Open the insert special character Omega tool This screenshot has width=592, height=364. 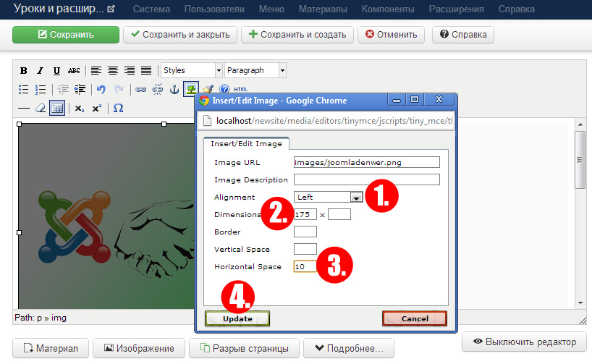[x=118, y=108]
